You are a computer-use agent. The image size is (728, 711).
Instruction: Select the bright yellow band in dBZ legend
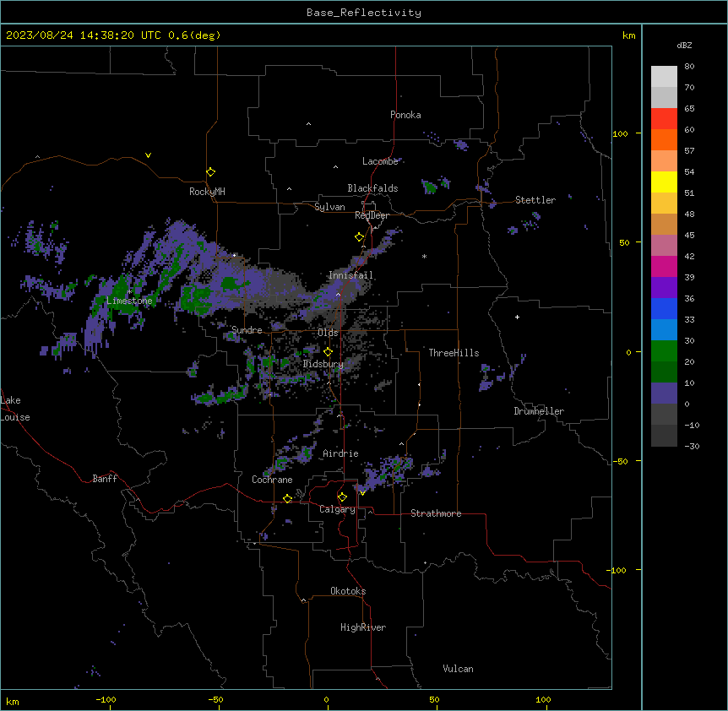click(x=664, y=182)
